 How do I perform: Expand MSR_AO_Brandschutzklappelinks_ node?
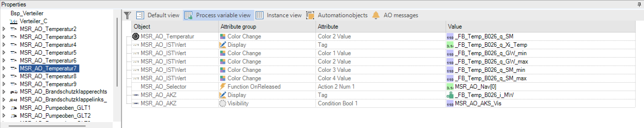pyautogui.click(x=4, y=100)
